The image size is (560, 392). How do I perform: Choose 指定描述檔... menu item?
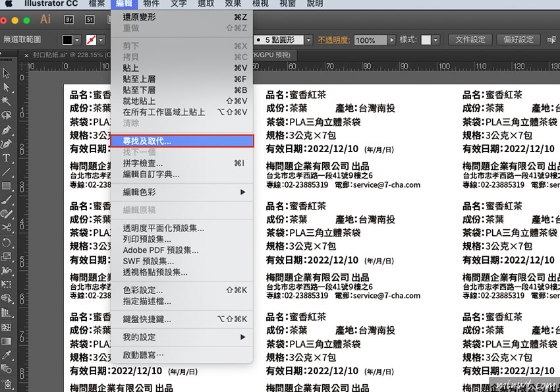tap(182, 301)
